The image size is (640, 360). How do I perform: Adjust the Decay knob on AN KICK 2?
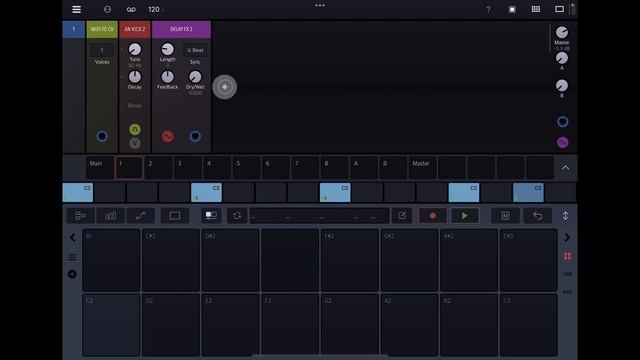coord(135,77)
